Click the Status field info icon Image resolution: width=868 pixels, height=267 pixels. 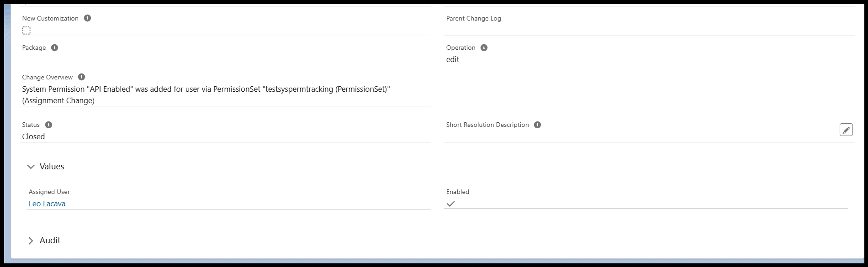48,125
